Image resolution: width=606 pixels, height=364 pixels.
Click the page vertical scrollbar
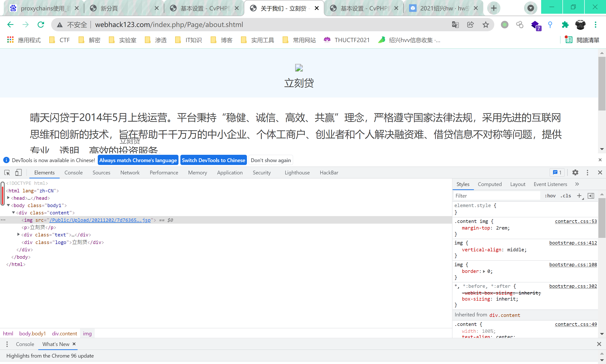click(602, 83)
